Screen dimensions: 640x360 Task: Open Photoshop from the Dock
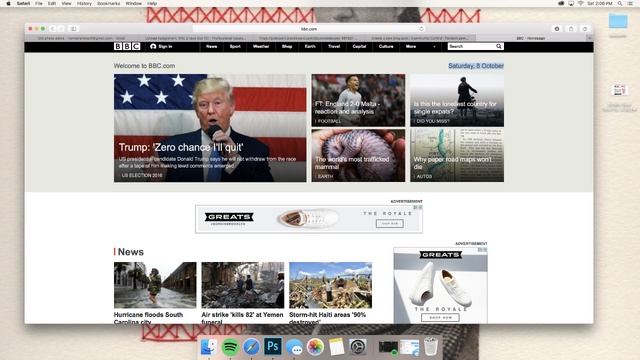pos(273,347)
